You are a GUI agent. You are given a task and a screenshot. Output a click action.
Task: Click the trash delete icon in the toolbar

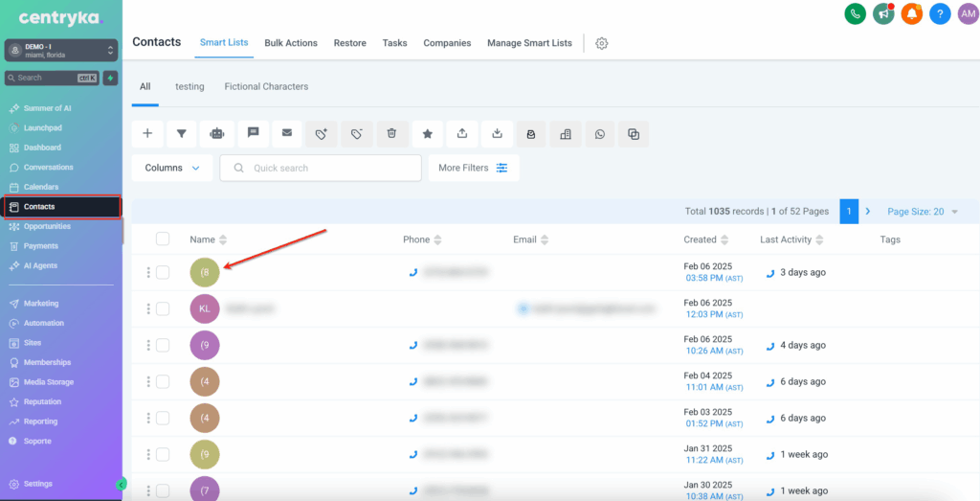point(391,134)
